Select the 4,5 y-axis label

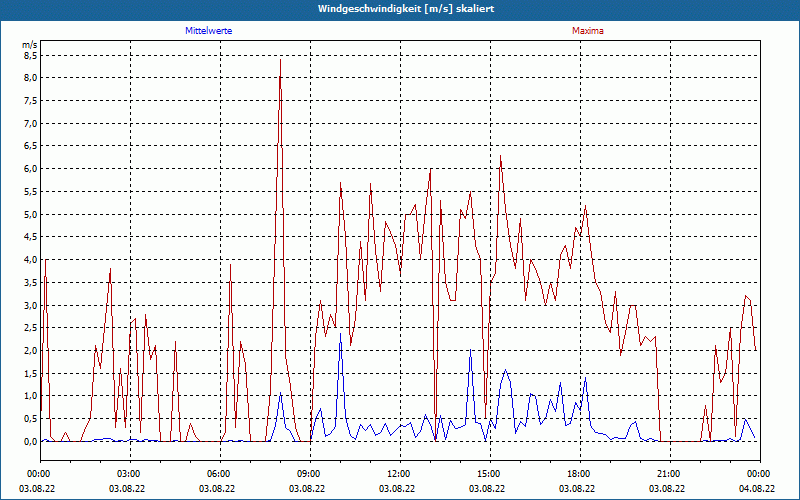[31, 237]
